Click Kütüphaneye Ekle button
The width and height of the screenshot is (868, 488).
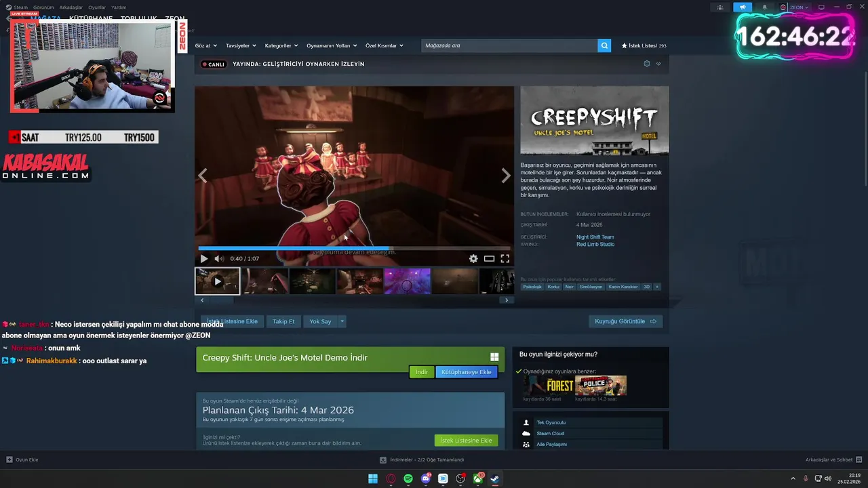click(467, 372)
